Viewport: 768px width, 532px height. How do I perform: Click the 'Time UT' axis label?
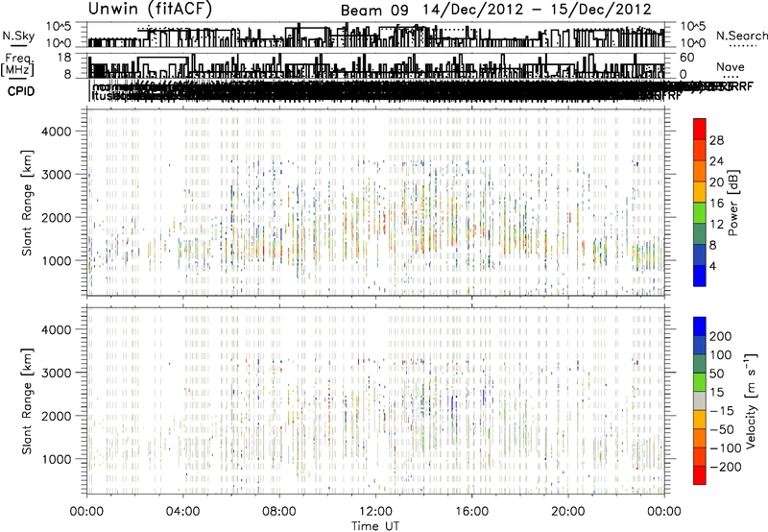pyautogui.click(x=375, y=525)
